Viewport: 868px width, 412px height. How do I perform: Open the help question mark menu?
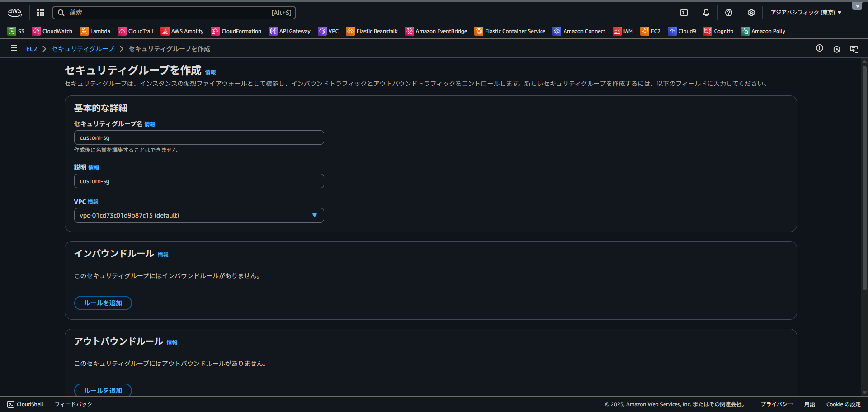click(729, 13)
